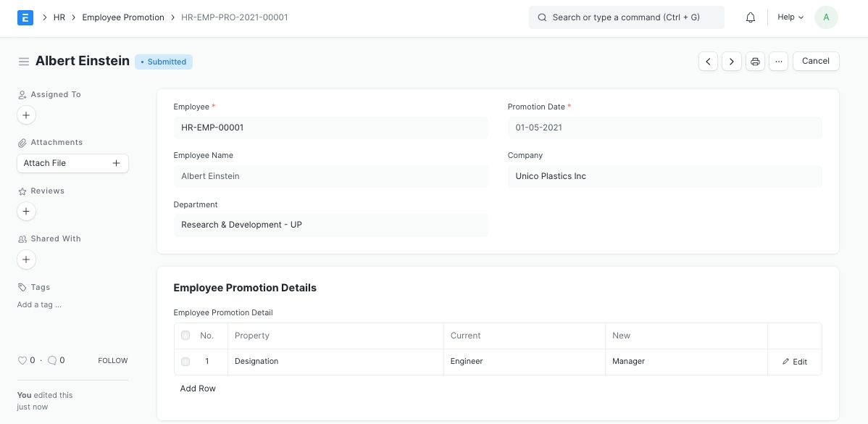Open the three-dots more actions menu
Screen dimensions: 868x424
[778, 62]
